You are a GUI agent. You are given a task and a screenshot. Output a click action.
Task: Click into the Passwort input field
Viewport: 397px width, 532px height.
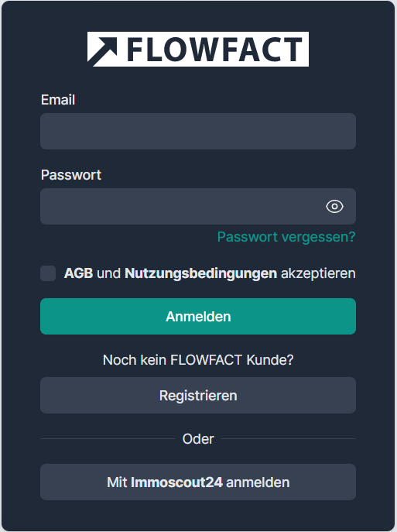click(198, 206)
